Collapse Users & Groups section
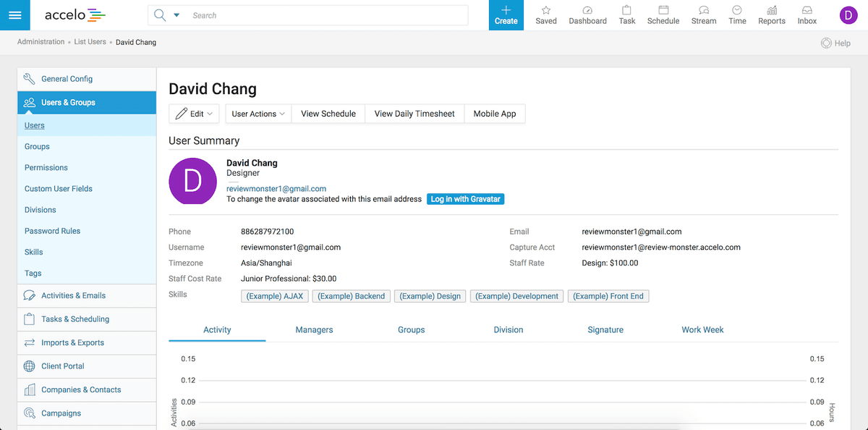 point(87,102)
